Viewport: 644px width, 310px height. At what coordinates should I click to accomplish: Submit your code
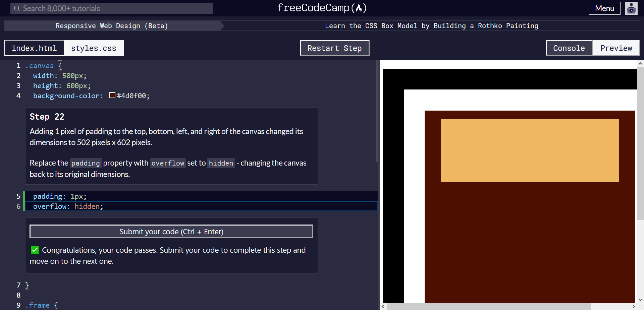click(171, 231)
